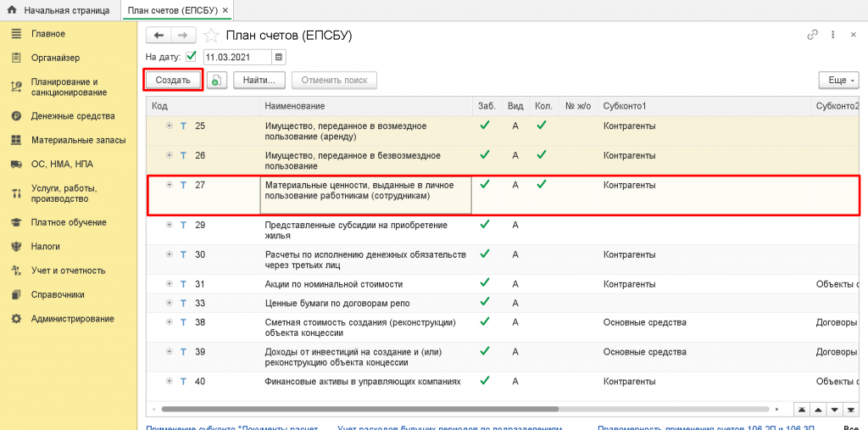Close the План счетов (ЕПСБУ) tab
This screenshot has height=430, width=868.
tap(226, 10)
